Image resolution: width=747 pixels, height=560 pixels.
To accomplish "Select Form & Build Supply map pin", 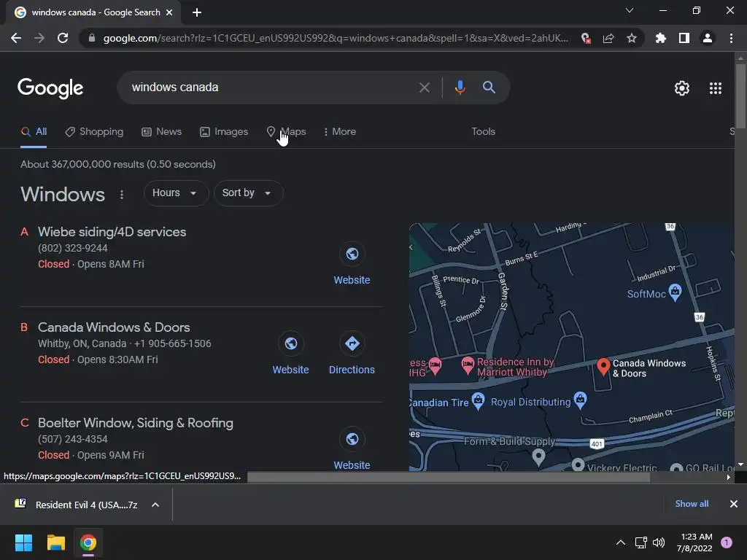I will tap(538, 457).
